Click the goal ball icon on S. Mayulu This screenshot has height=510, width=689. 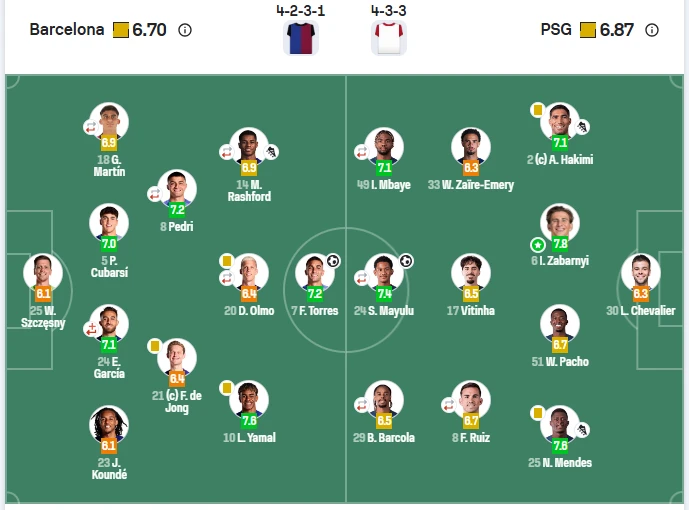406,261
